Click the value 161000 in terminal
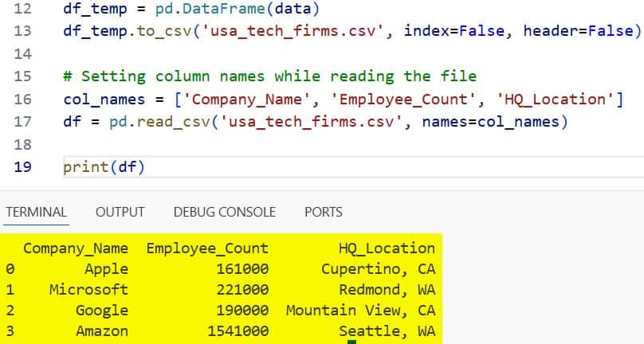 click(x=242, y=269)
